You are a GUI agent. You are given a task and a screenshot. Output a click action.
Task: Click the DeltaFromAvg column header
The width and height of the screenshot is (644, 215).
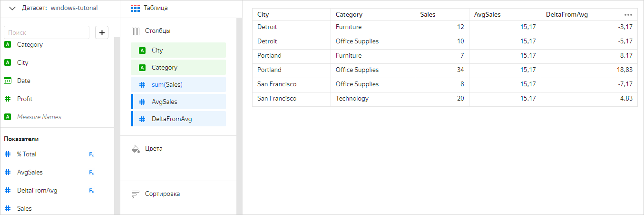coord(567,15)
